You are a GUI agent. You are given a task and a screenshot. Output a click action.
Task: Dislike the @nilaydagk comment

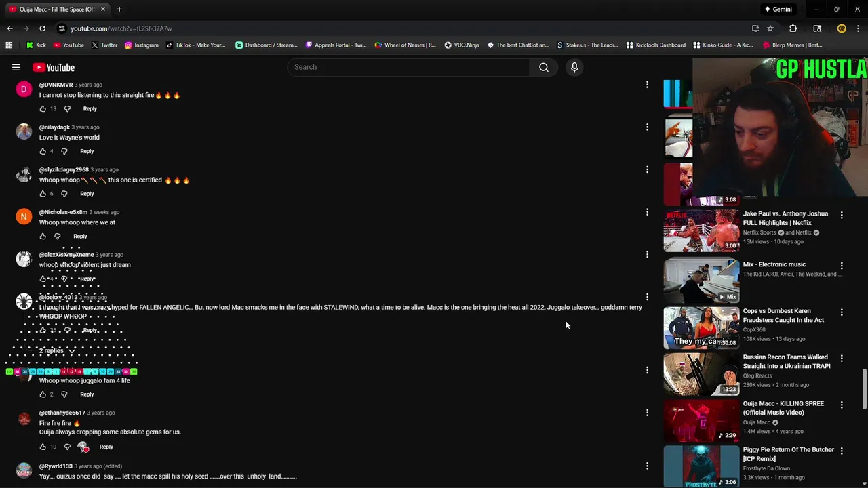click(64, 151)
